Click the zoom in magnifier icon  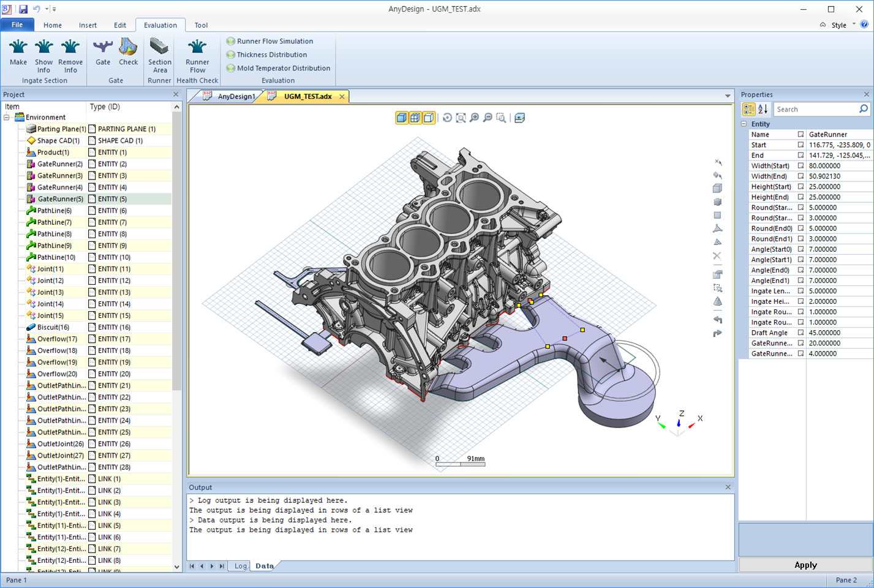(x=474, y=118)
